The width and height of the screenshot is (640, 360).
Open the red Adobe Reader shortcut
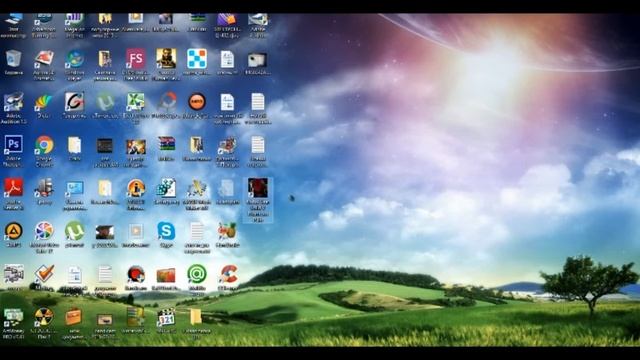(13, 188)
